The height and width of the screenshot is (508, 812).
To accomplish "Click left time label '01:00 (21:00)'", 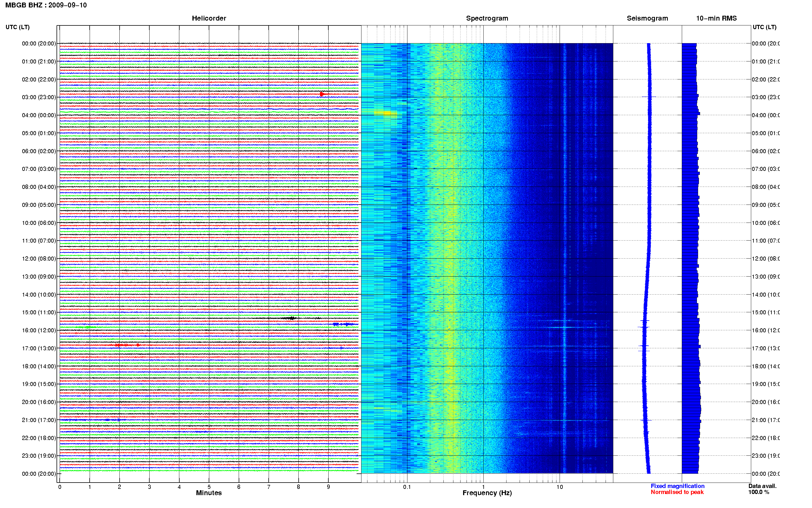I will pos(39,61).
